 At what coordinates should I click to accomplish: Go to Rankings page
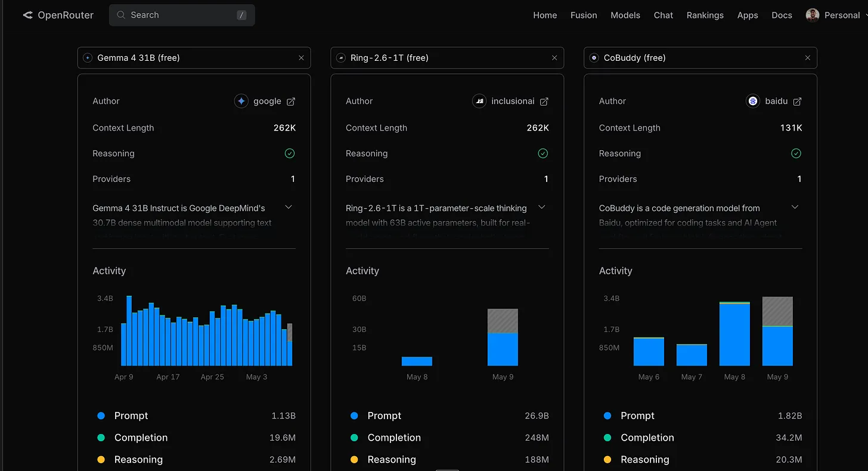[x=705, y=15]
